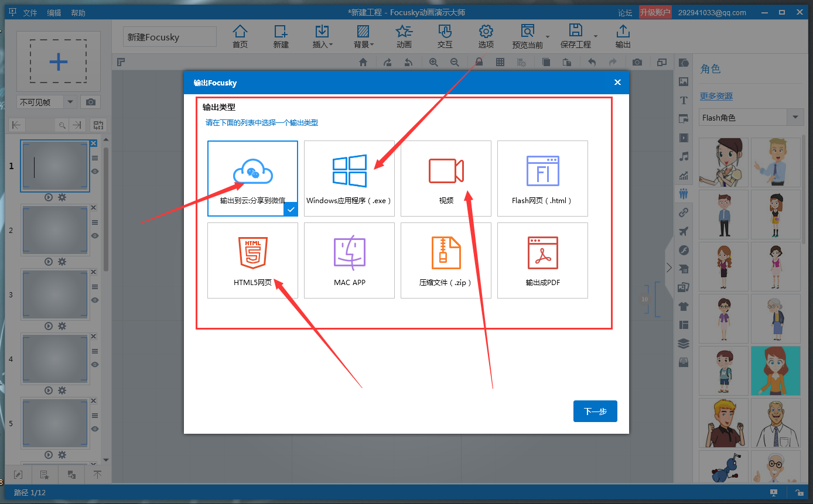
Task: Click the layers icon in right sidebar
Action: (684, 344)
